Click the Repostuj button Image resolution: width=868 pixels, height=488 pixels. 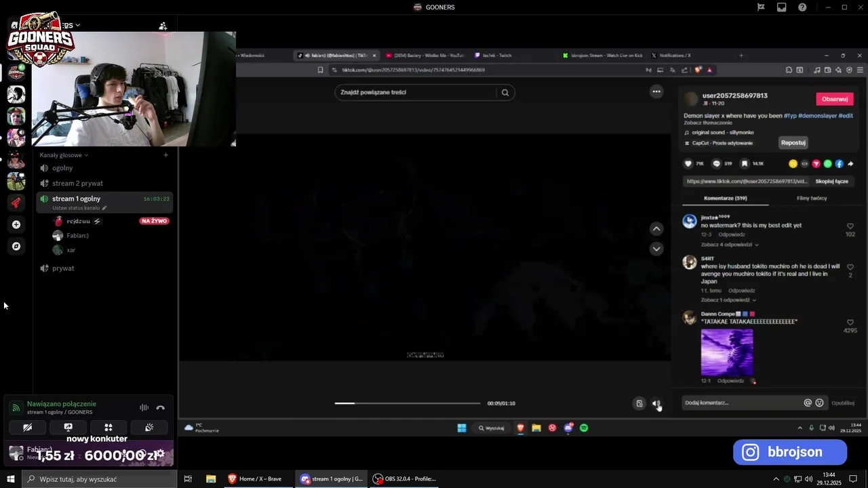[x=793, y=142]
